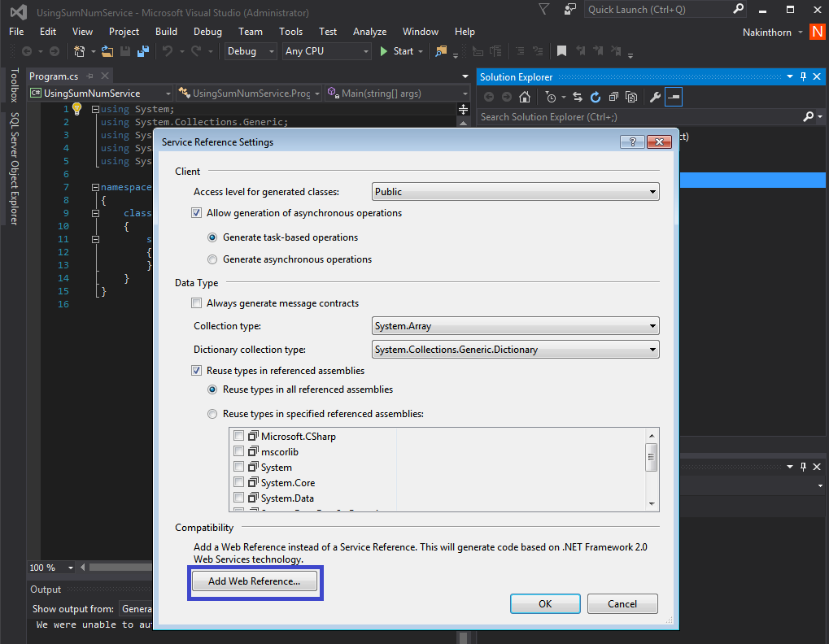Click the Refresh icon in Solution Explorer
Viewport: 829px width, 644px height.
[596, 98]
